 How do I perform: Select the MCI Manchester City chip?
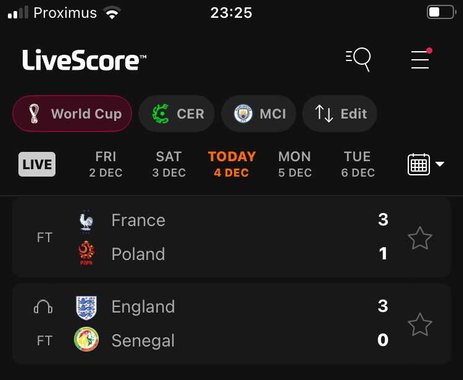[x=259, y=114]
